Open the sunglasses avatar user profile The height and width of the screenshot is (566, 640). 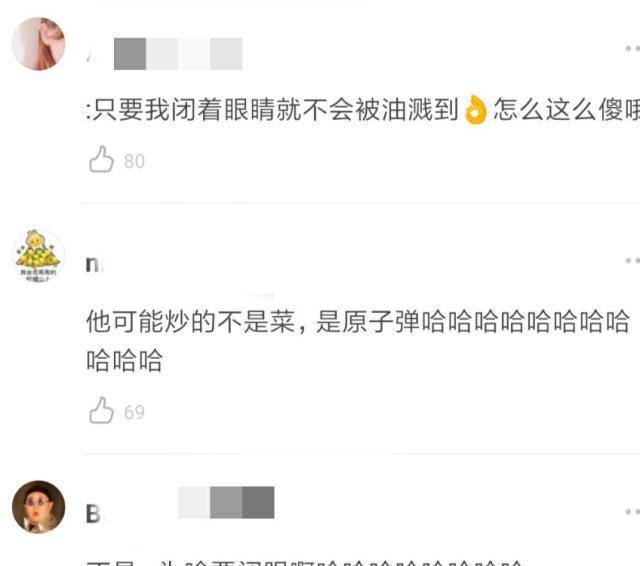tap(38, 507)
